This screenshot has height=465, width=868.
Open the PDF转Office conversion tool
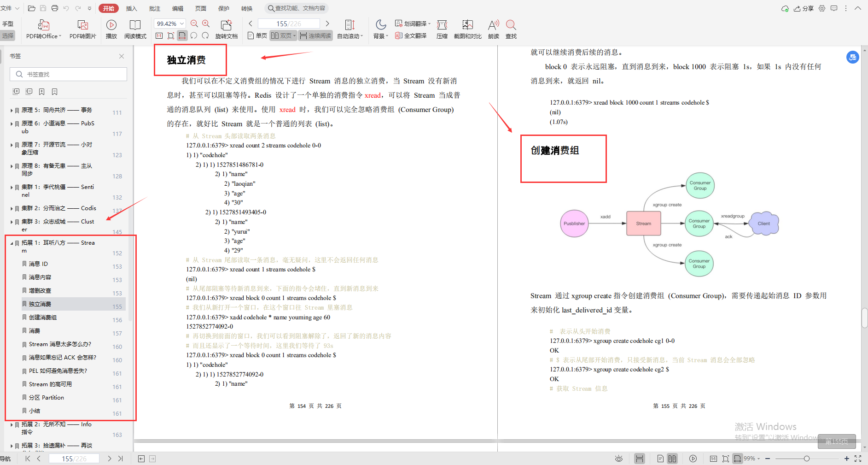(43, 29)
